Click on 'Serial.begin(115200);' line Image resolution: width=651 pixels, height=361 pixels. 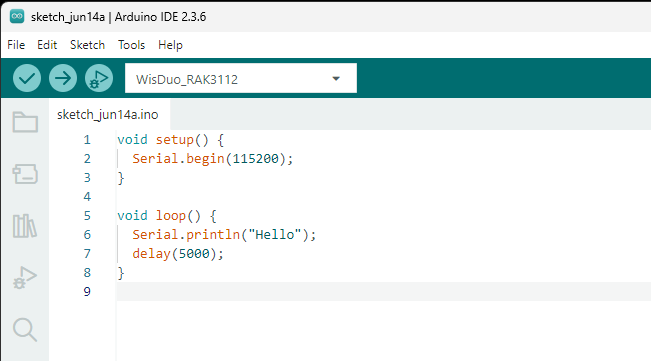point(213,159)
